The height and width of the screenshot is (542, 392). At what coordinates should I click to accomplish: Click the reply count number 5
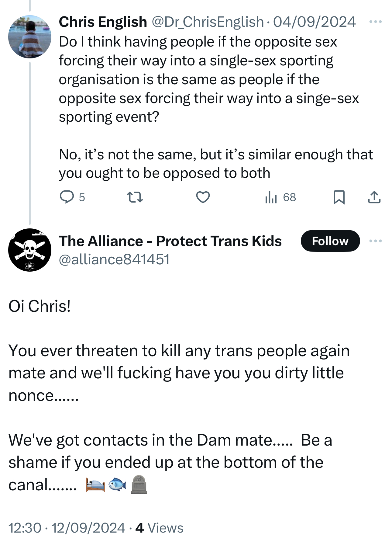[x=82, y=197]
